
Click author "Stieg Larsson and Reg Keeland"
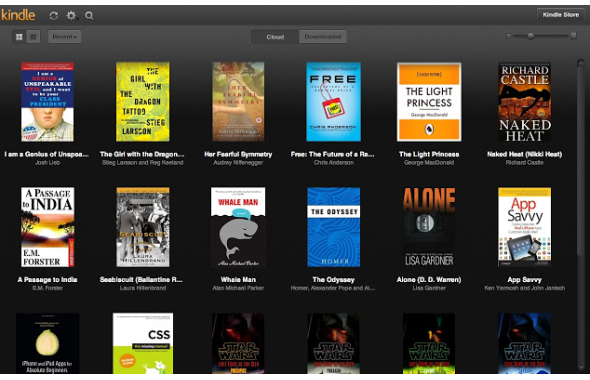click(143, 163)
